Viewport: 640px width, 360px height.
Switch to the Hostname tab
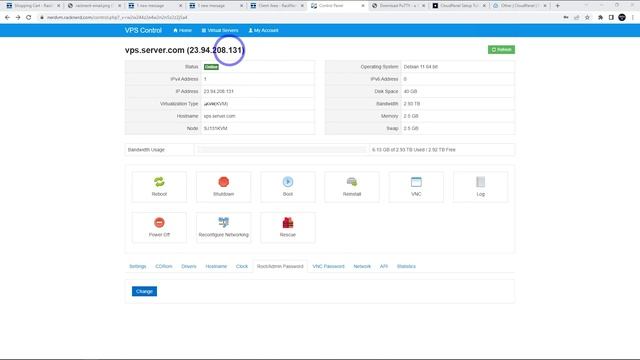216,266
